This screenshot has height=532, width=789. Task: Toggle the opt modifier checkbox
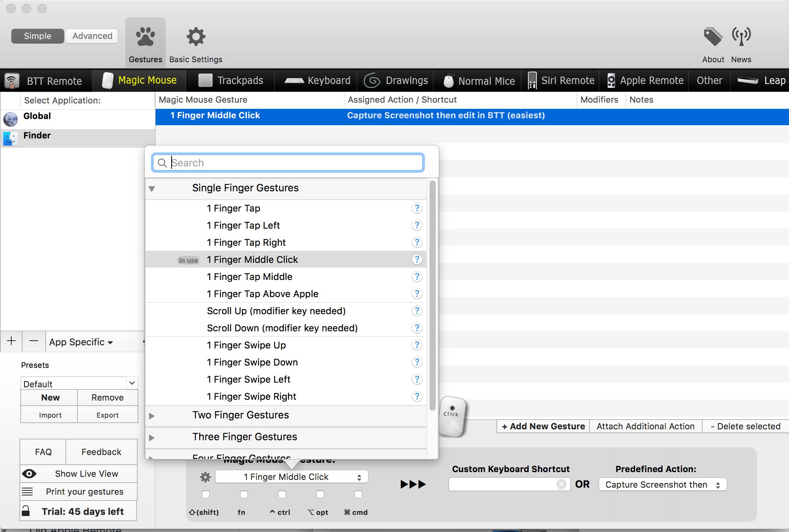pyautogui.click(x=320, y=494)
